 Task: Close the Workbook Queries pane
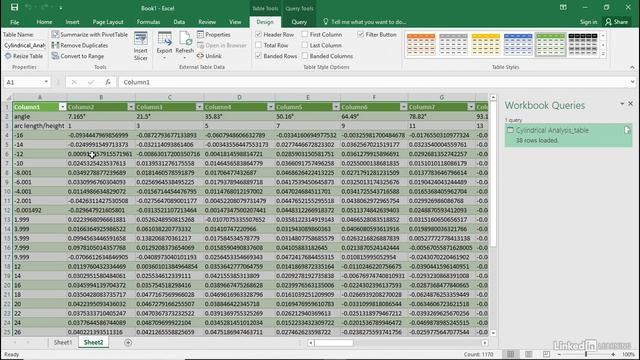pyautogui.click(x=631, y=104)
